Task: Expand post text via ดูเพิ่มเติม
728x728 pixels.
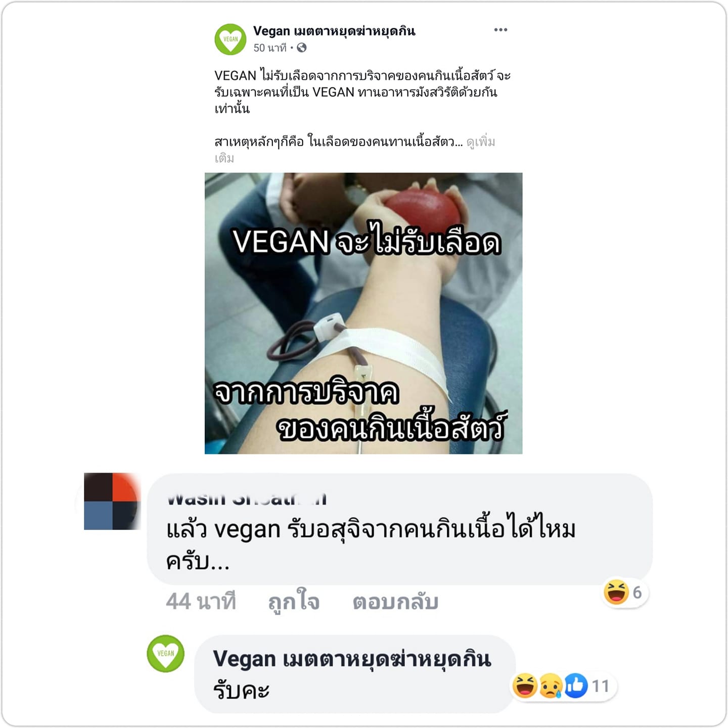Action: pos(354,150)
